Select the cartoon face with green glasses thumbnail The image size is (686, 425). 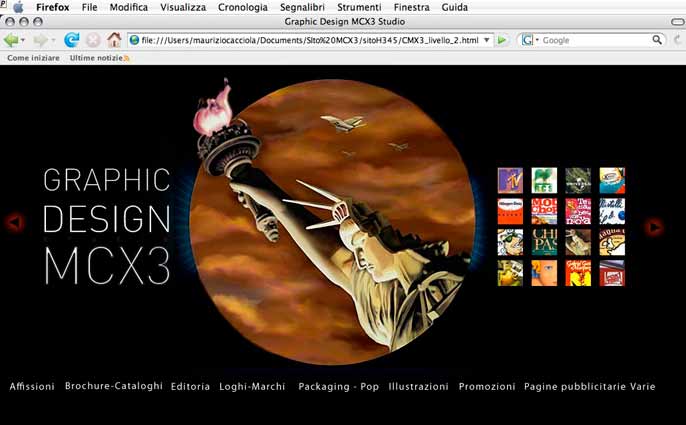pos(510,242)
